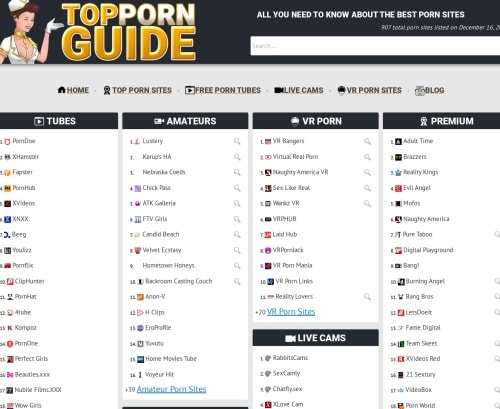Click magnifier icon beside Hometown Honeys
This screenshot has width=500, height=409.
[x=237, y=266]
